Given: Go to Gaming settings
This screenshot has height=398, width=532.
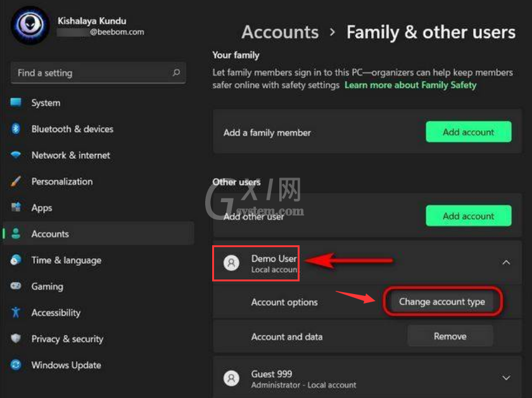Looking at the screenshot, I should point(98,286).
